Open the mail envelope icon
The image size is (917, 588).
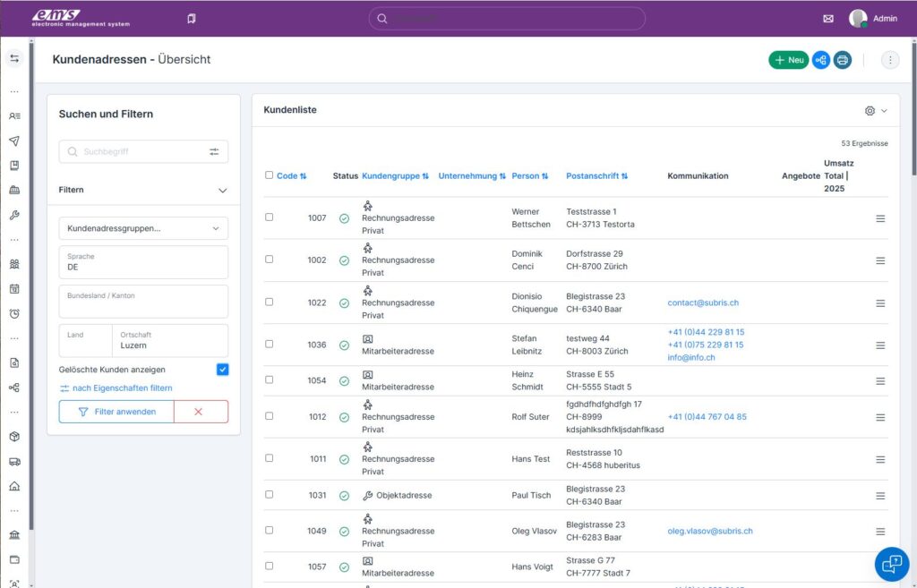(x=827, y=18)
